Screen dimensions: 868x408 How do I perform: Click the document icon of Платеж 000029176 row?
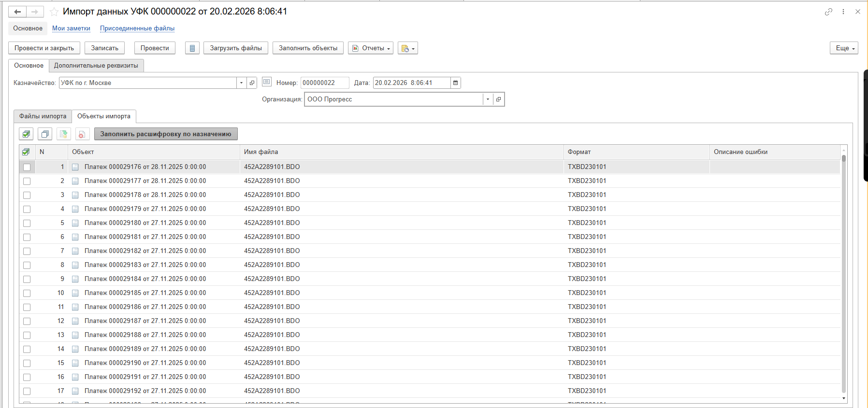tap(75, 167)
